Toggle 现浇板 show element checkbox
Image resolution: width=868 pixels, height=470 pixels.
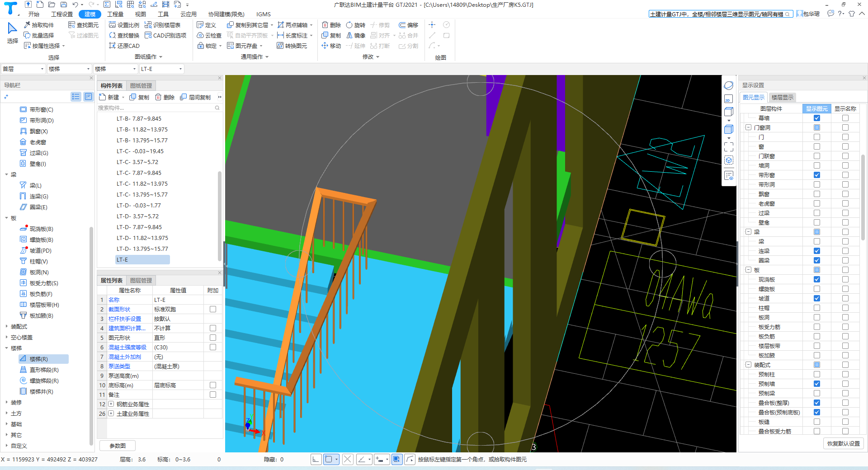coord(817,279)
